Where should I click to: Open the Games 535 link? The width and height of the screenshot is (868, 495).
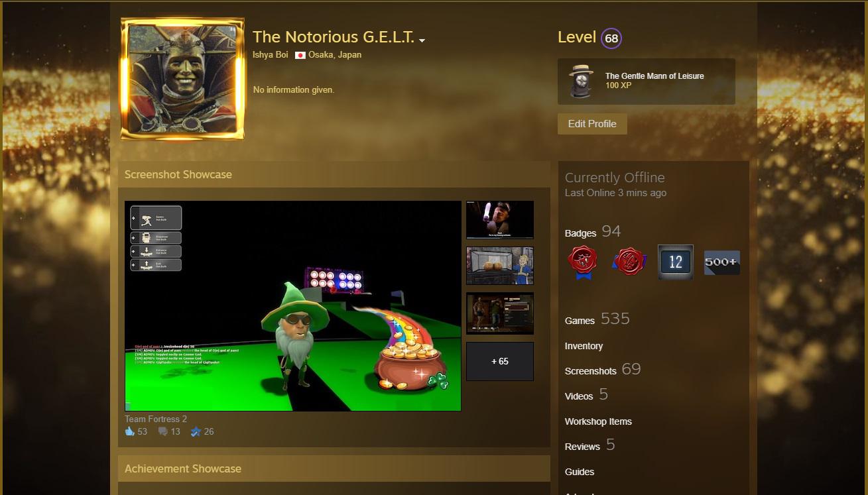597,319
